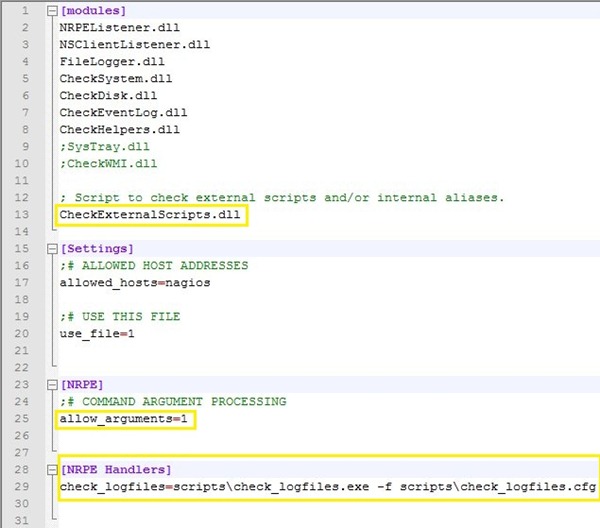600x528 pixels.
Task: Click the allowed_hosts=nagios line
Action: 135,283
